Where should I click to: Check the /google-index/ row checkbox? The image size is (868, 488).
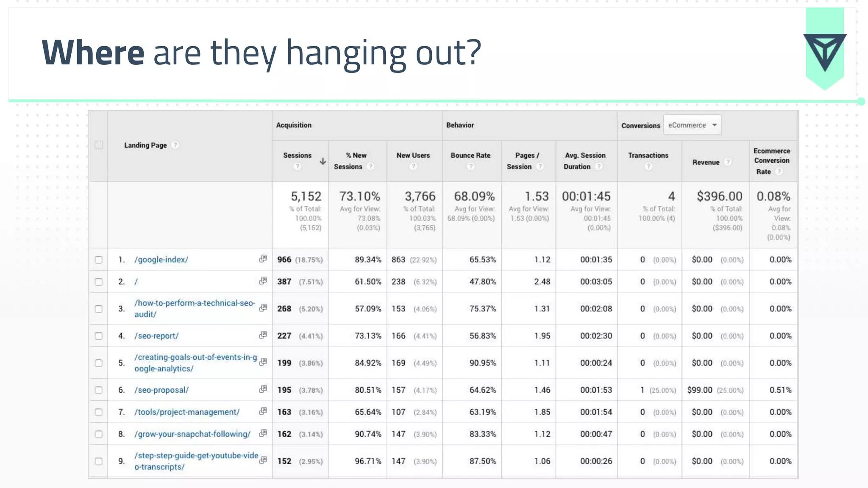[99, 260]
